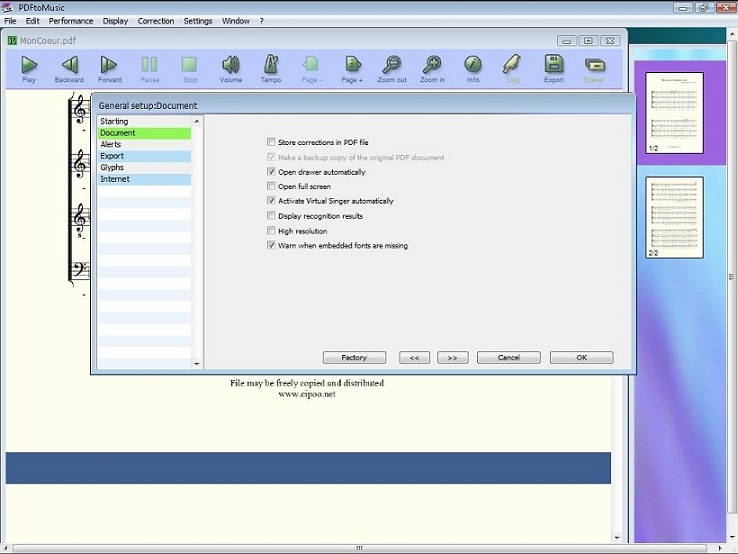Viewport: 738px width, 554px height.
Task: Select the page 2/2 thumbnail
Action: pyautogui.click(x=675, y=217)
